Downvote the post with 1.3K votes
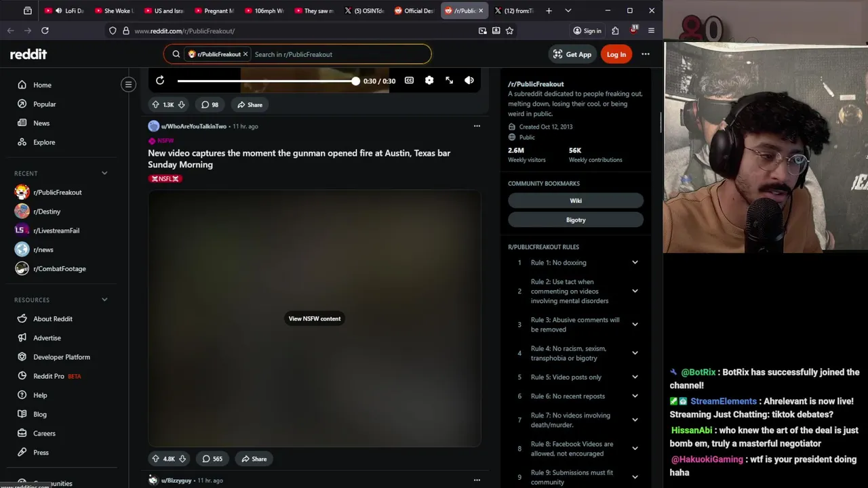Viewport: 868px width, 488px height. pyautogui.click(x=181, y=104)
